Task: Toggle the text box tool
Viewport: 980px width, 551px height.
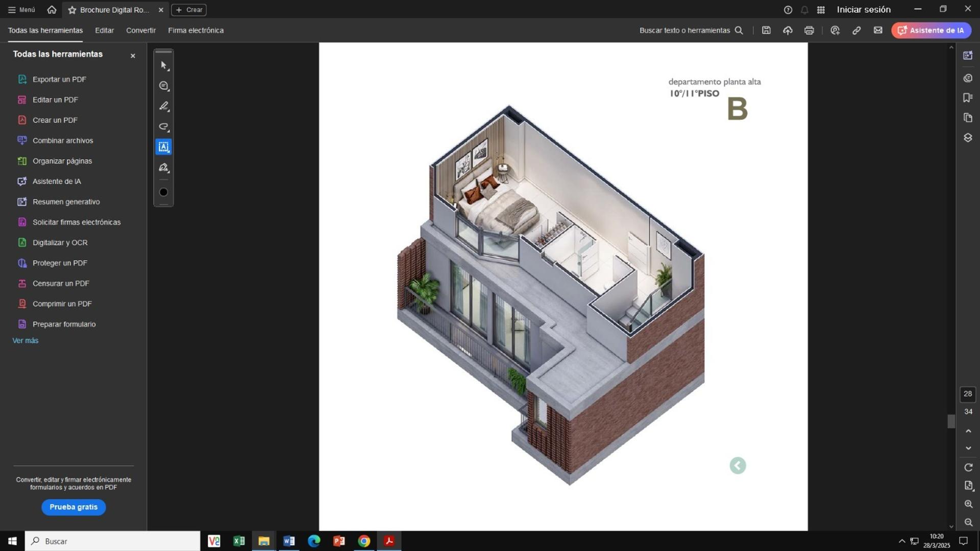Action: tap(163, 147)
